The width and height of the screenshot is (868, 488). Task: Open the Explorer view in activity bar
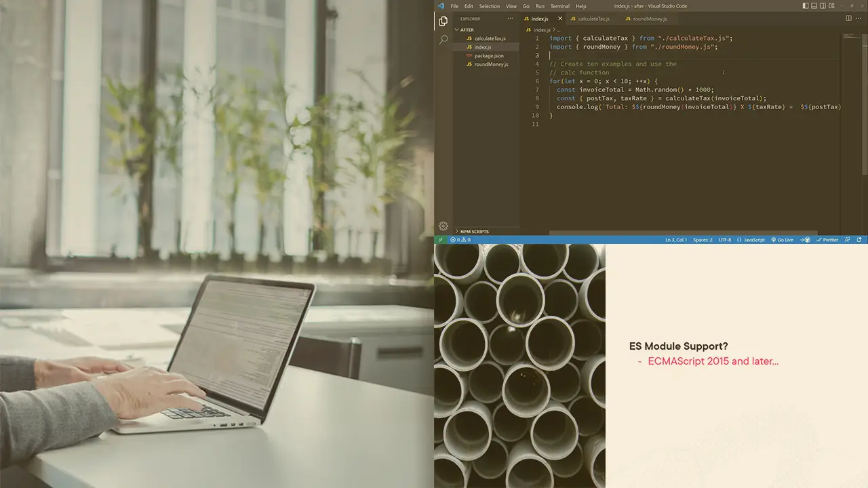click(443, 21)
